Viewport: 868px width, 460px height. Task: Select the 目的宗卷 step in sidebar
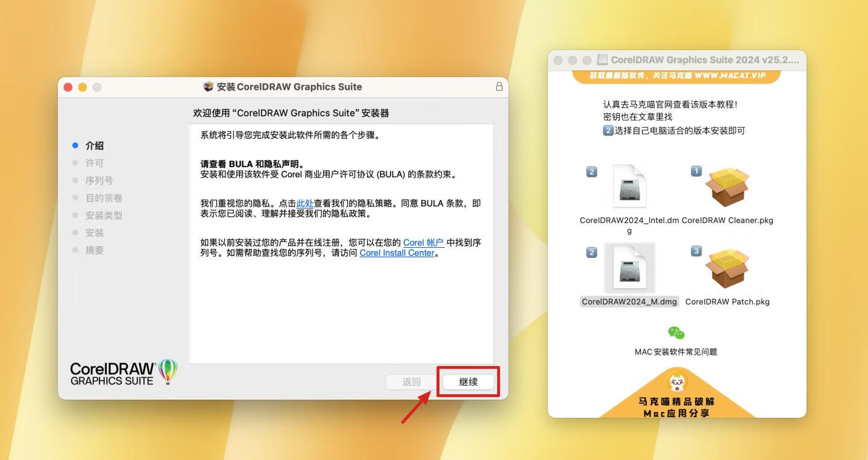pos(104,198)
